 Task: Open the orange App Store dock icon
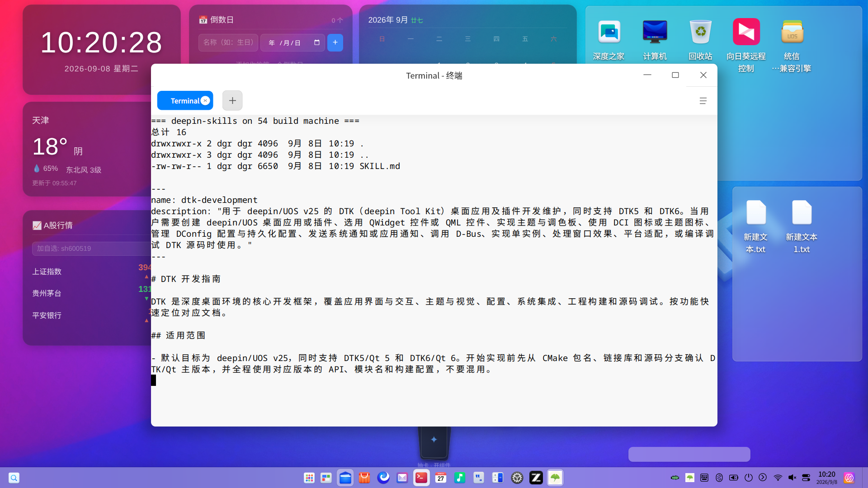coord(364,478)
